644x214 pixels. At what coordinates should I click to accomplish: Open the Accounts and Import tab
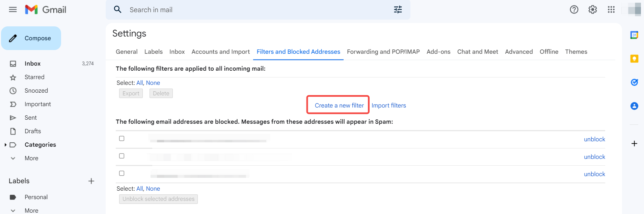click(x=220, y=52)
